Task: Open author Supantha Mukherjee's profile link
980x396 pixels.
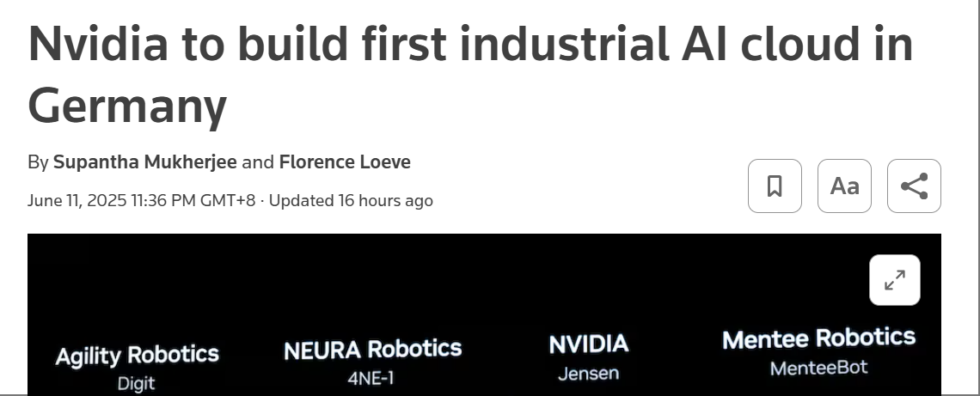Action: tap(144, 161)
